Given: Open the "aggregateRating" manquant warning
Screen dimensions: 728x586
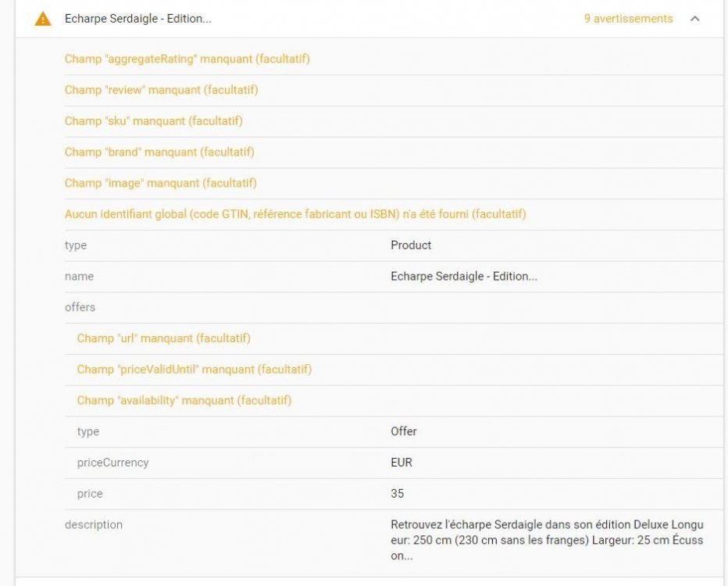Looking at the screenshot, I should coord(187,59).
